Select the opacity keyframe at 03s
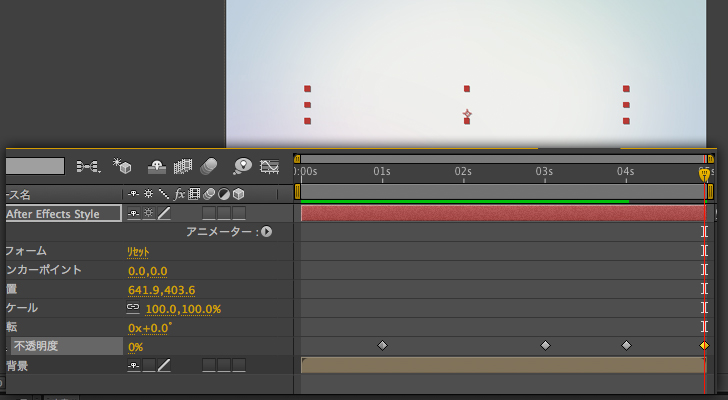The image size is (728, 400). click(x=545, y=345)
